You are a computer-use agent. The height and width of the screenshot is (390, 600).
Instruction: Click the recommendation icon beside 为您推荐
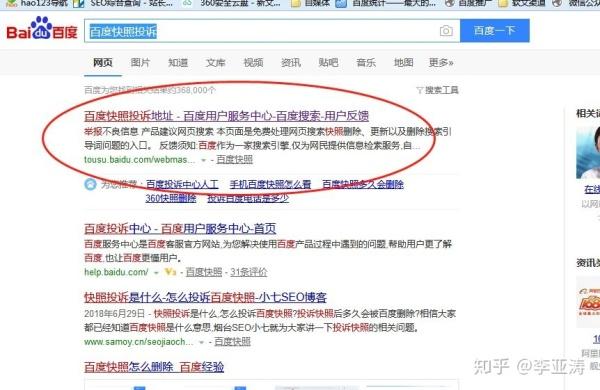coord(90,184)
